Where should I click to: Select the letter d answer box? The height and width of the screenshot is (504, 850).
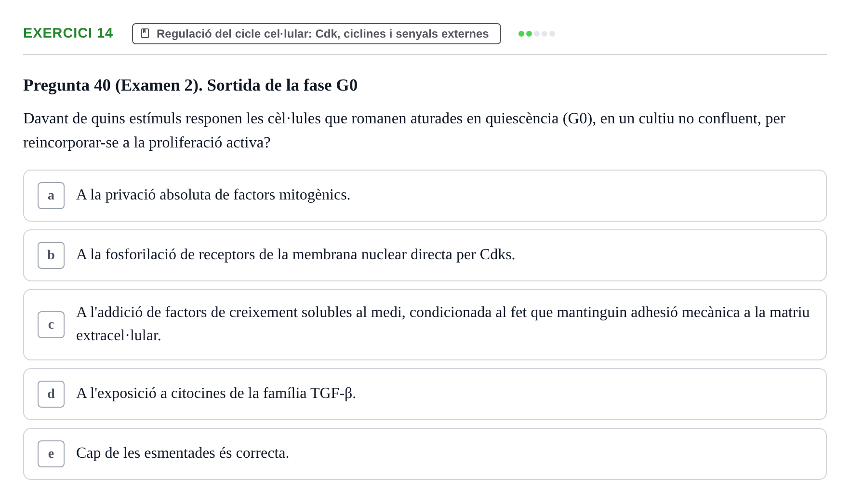point(51,394)
